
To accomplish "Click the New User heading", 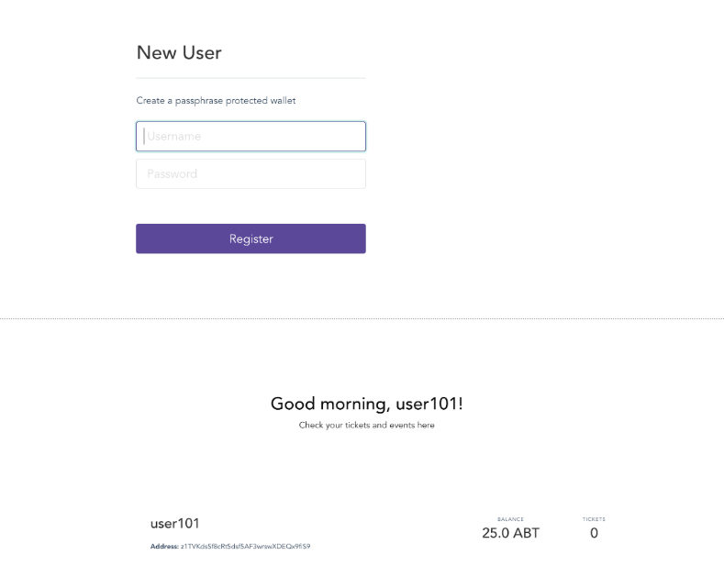I will 179,53.
